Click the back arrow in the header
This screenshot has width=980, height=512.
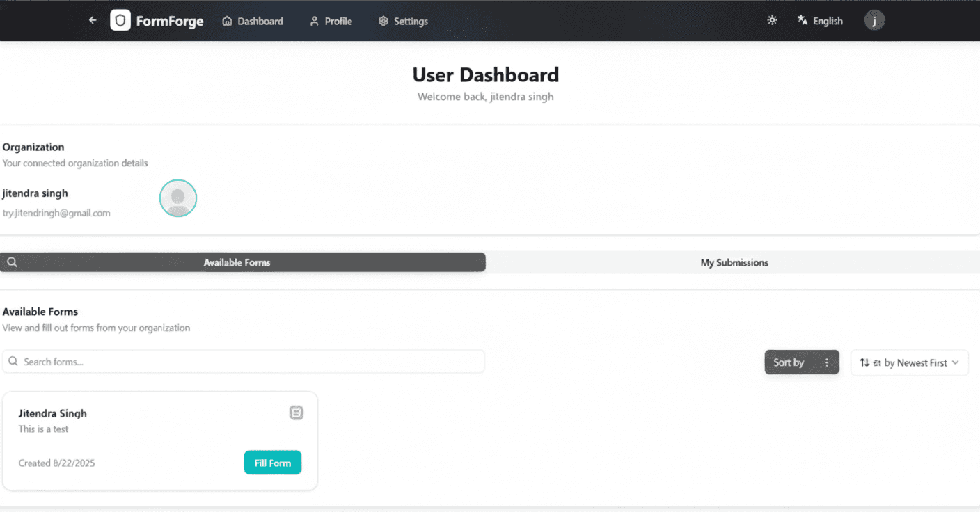(93, 21)
